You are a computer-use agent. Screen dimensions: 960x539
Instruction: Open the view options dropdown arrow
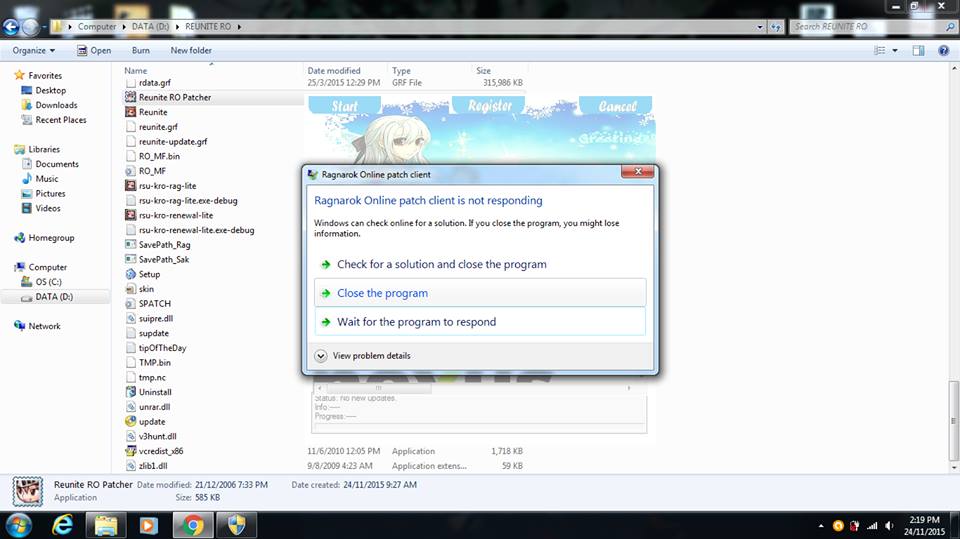click(894, 51)
